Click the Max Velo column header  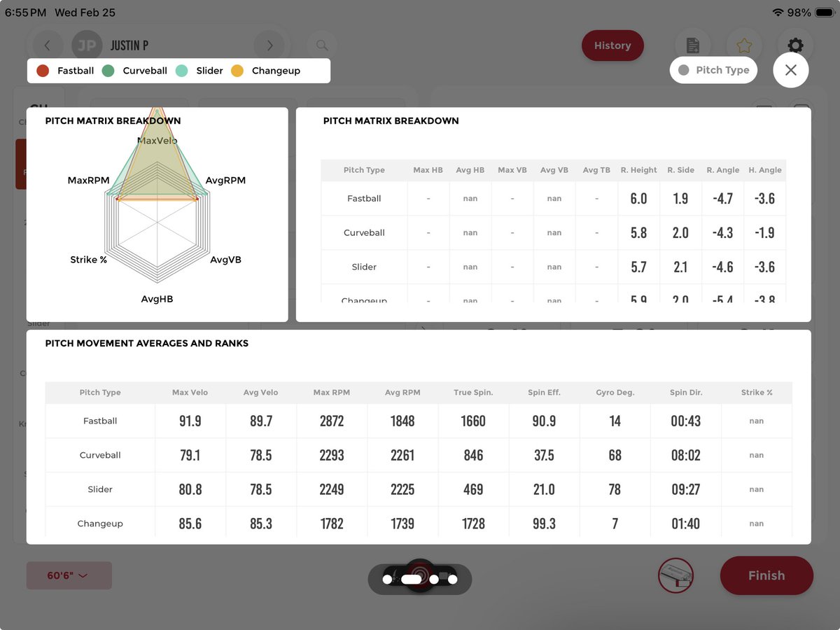[x=190, y=393]
